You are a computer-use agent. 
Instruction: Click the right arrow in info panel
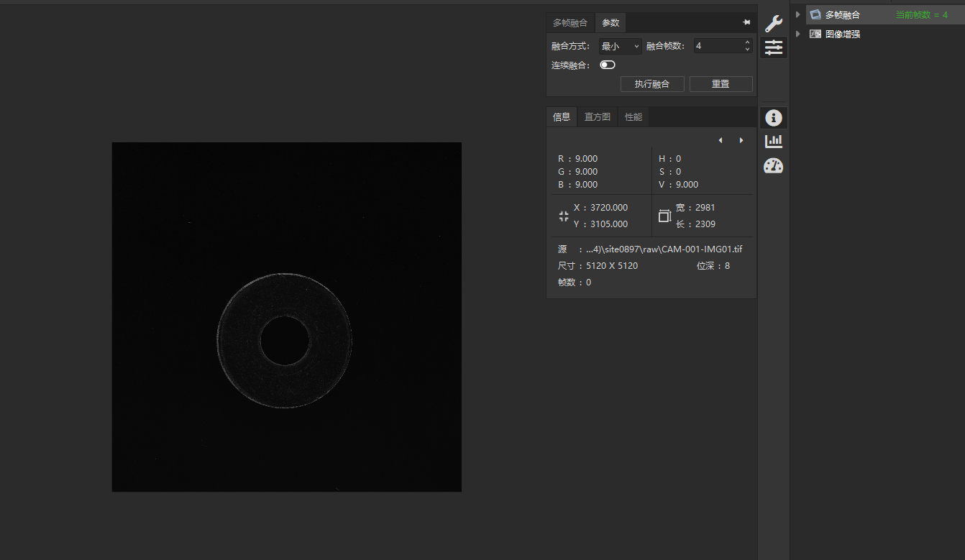(x=741, y=140)
